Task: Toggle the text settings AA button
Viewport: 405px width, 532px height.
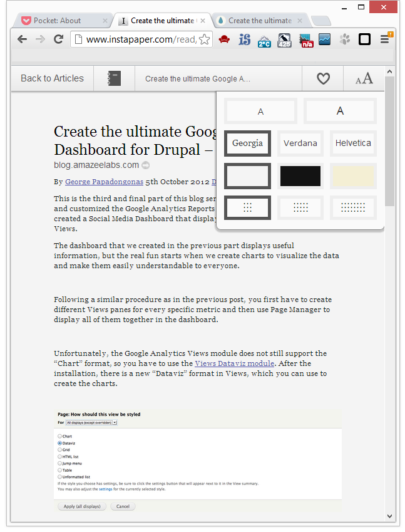Action: 364,79
